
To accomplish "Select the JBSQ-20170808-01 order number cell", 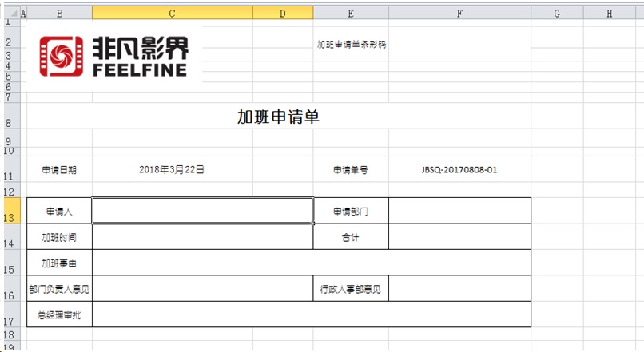I will pyautogui.click(x=459, y=169).
